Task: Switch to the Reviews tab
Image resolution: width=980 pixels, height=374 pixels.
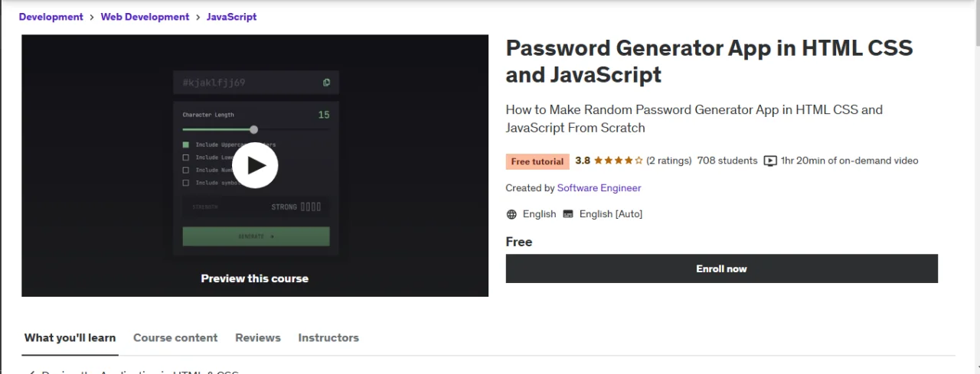Action: (x=258, y=337)
